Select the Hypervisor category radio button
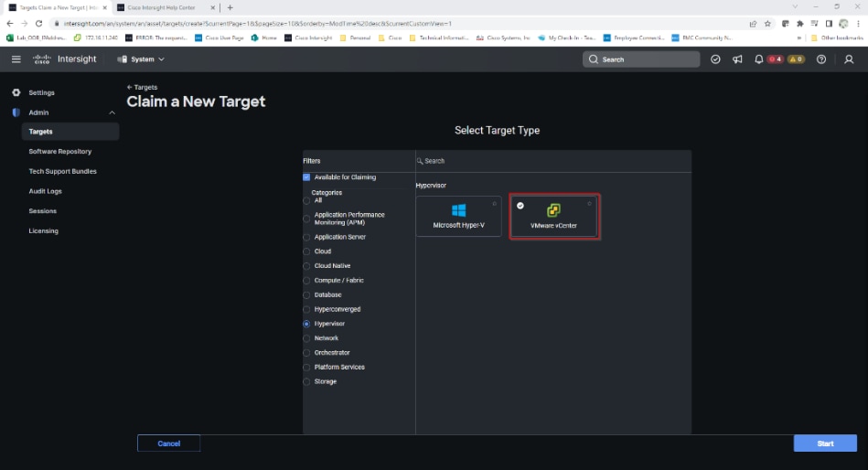 (306, 324)
